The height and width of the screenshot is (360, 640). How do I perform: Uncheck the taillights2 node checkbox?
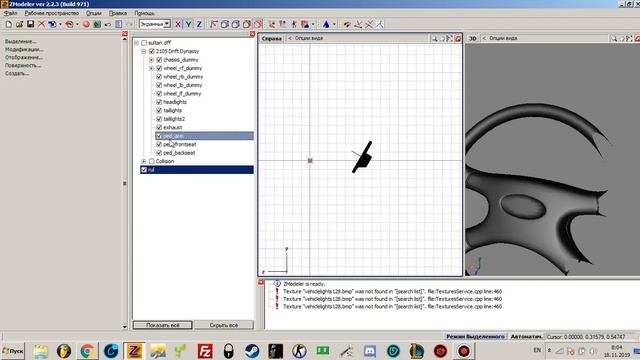159,119
